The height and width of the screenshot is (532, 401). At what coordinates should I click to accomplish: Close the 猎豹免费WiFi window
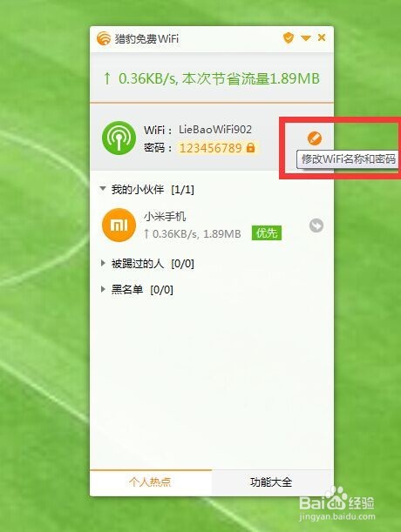pyautogui.click(x=322, y=37)
